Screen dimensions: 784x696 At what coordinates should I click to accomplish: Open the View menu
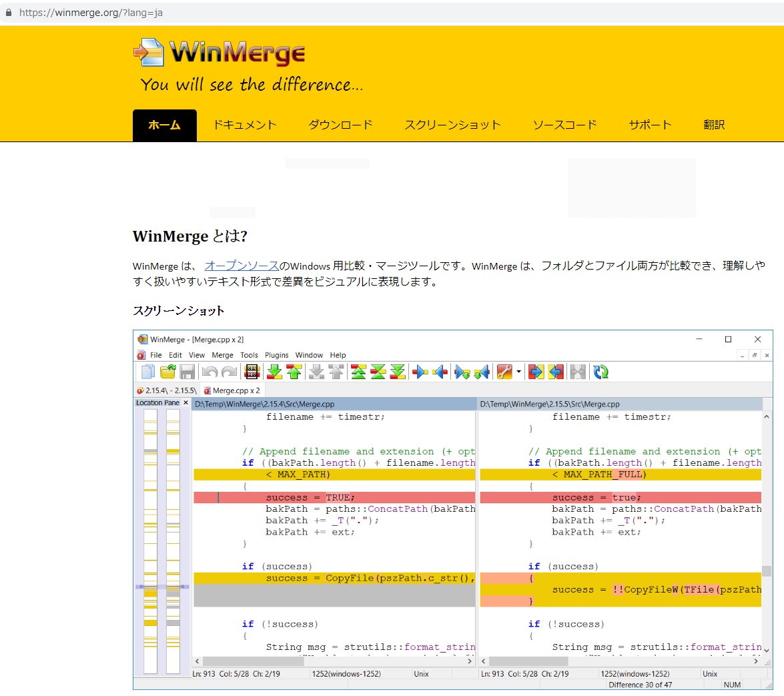click(x=196, y=355)
